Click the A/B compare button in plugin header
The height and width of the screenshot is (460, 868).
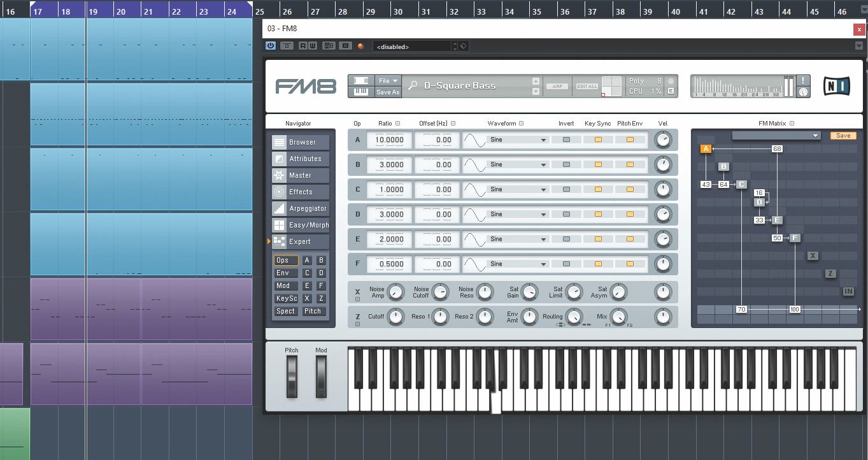pyautogui.click(x=329, y=46)
